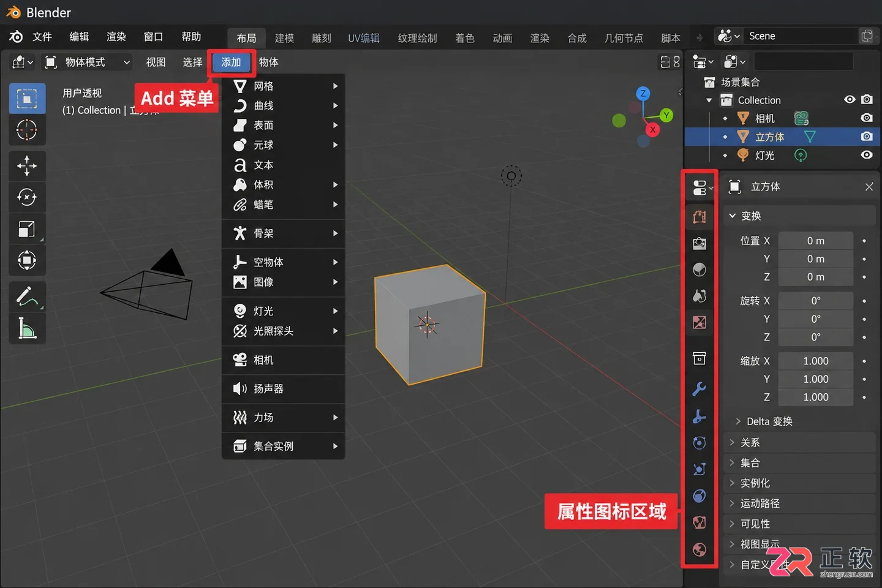Switch to the UV编辑 workspace tab

click(364, 38)
